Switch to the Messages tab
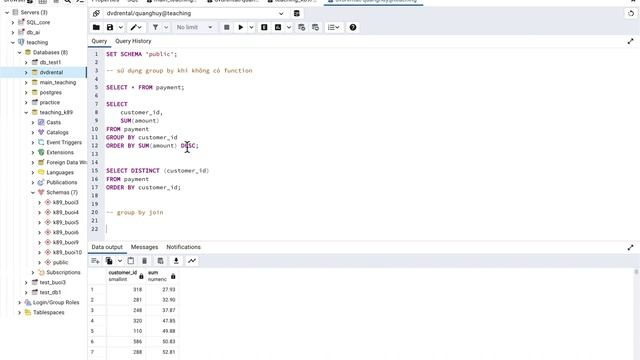 coord(144,247)
